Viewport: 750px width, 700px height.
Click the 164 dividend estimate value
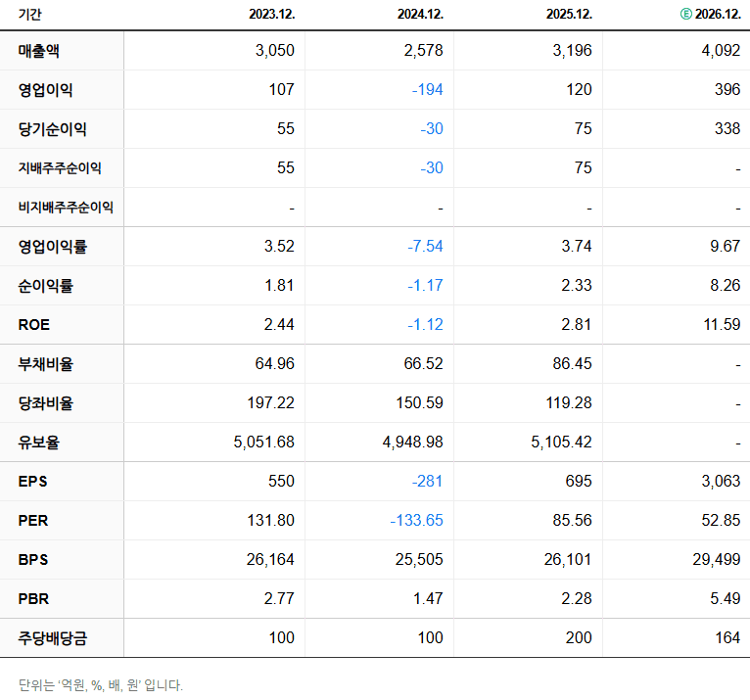tap(727, 638)
